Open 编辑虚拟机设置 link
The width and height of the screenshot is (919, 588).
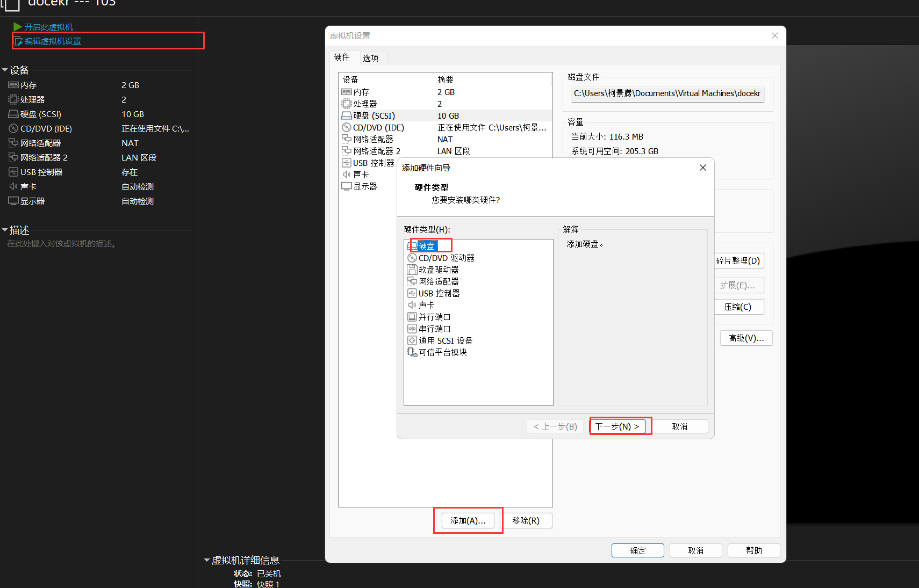coord(53,41)
